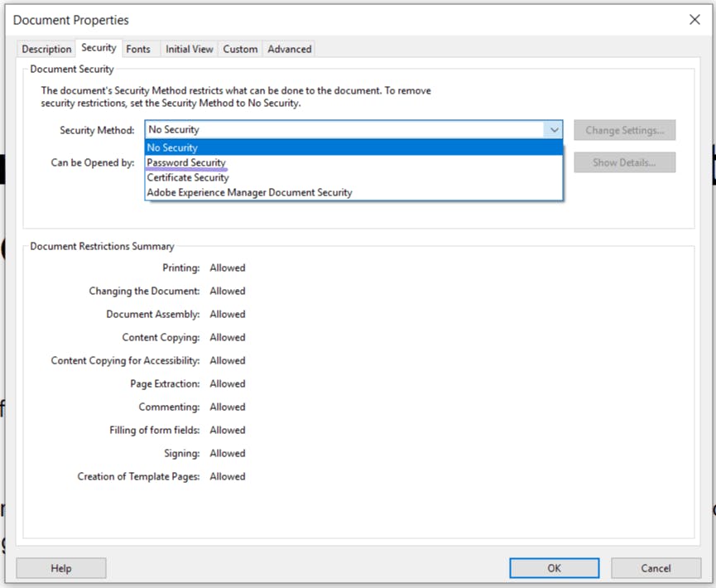Open the Initial View tab

point(190,49)
